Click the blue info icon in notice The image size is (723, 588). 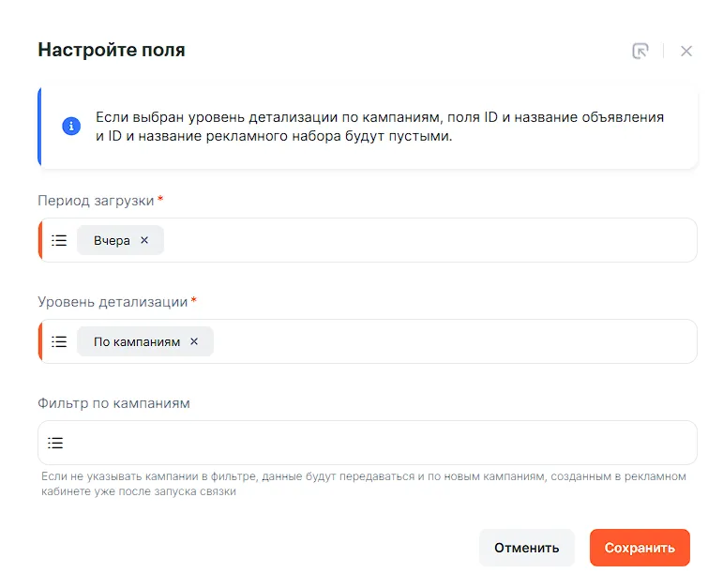point(71,126)
